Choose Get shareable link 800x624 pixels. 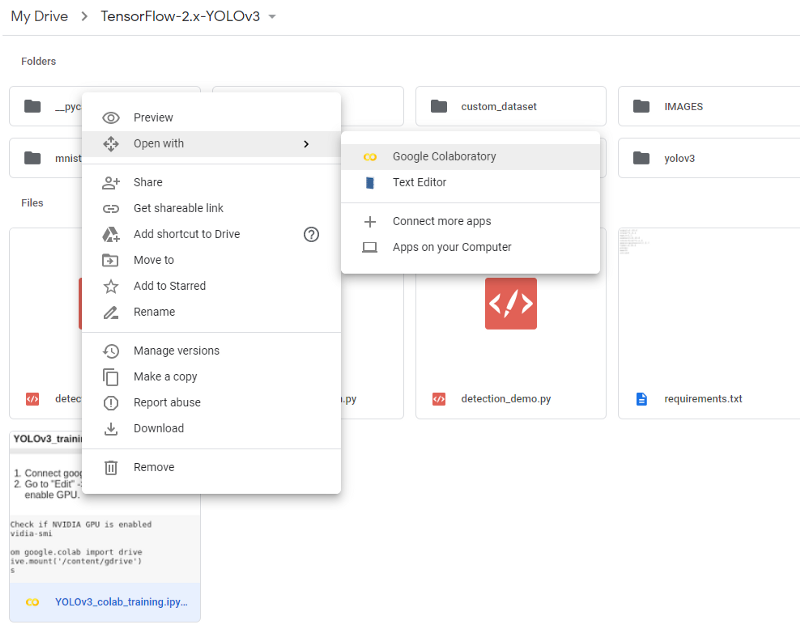pyautogui.click(x=211, y=209)
